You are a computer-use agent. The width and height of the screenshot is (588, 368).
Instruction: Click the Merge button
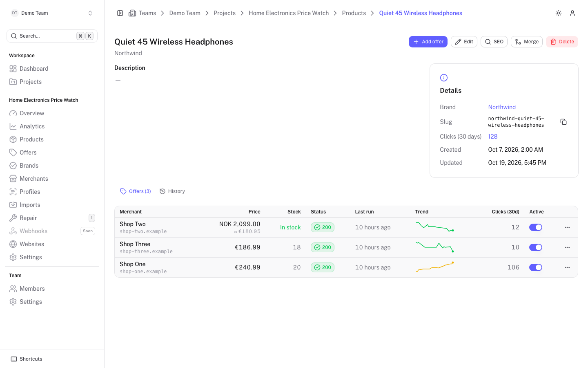[527, 42]
